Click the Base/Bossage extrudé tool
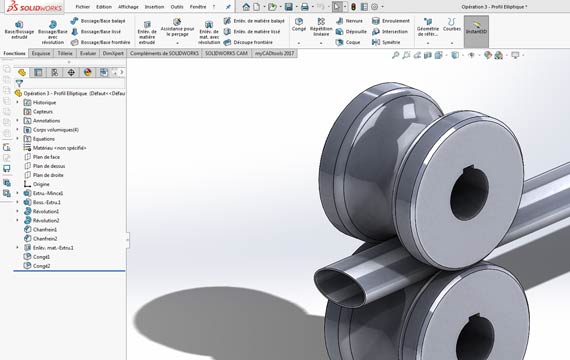570x360 pixels. [19, 29]
